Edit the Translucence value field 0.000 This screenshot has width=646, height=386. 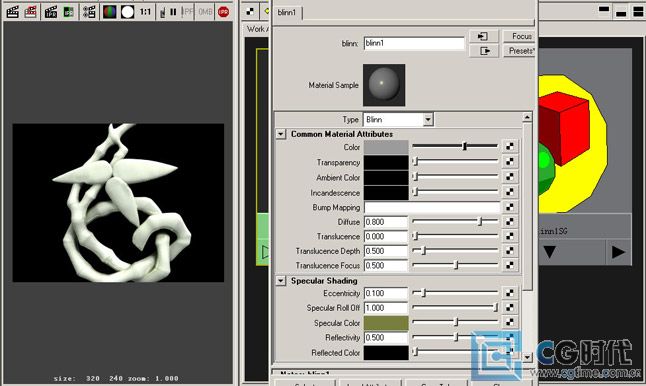[x=386, y=236]
